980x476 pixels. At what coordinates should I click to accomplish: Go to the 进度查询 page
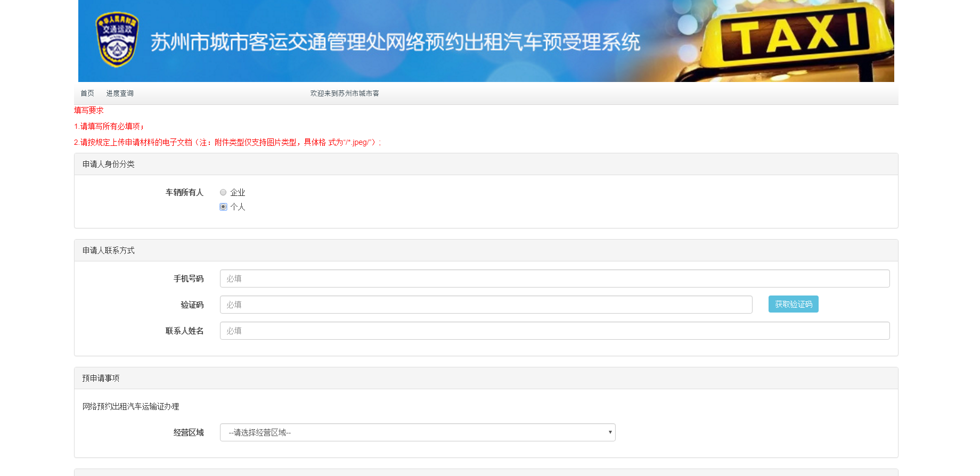coord(120,93)
